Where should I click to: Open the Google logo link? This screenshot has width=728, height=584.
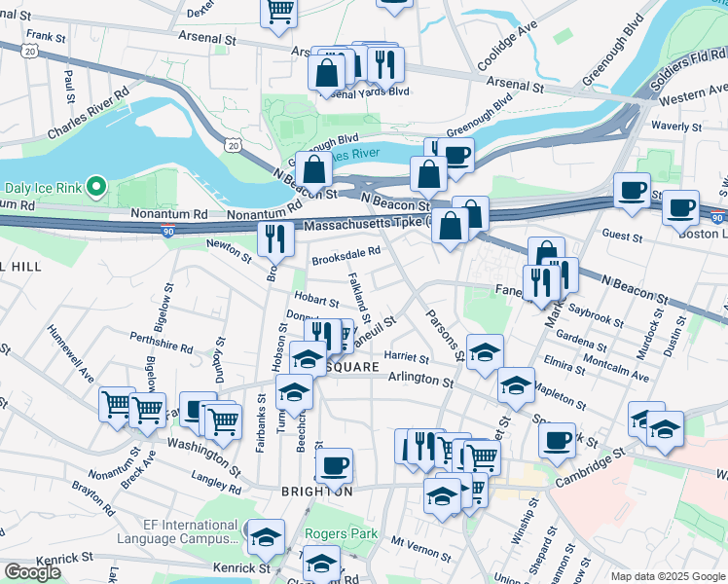pyautogui.click(x=33, y=572)
